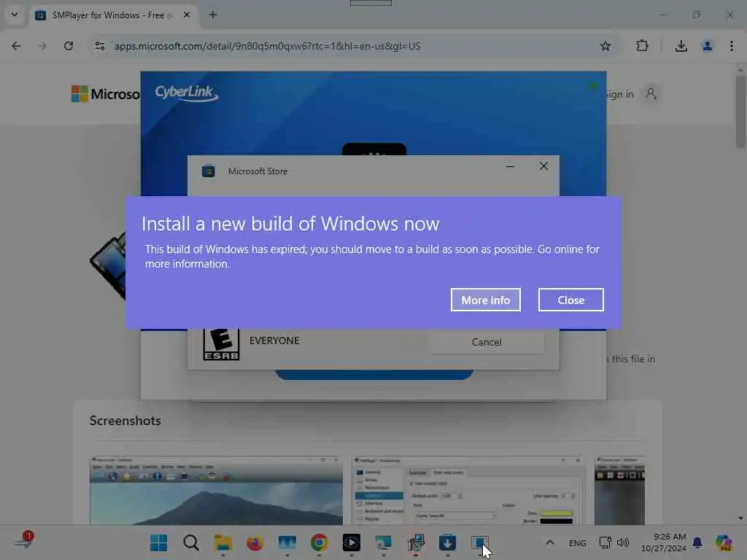Open the media player taskbar icon
The height and width of the screenshot is (560, 747).
351,542
